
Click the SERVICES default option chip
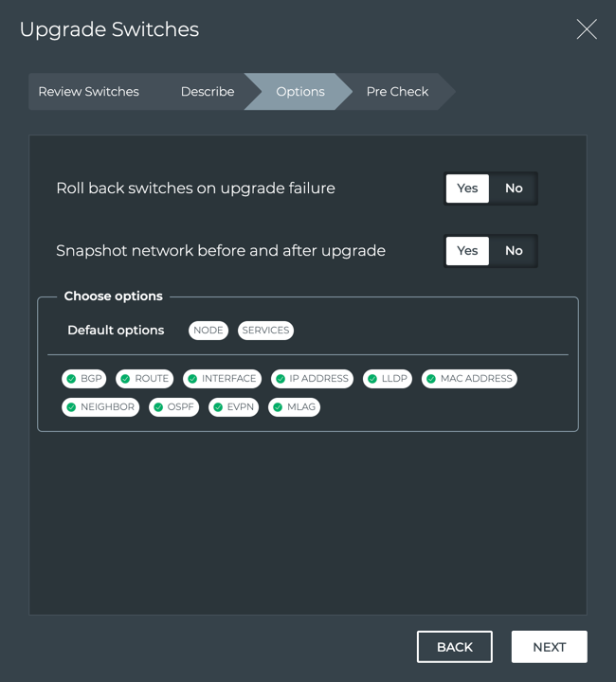point(265,331)
